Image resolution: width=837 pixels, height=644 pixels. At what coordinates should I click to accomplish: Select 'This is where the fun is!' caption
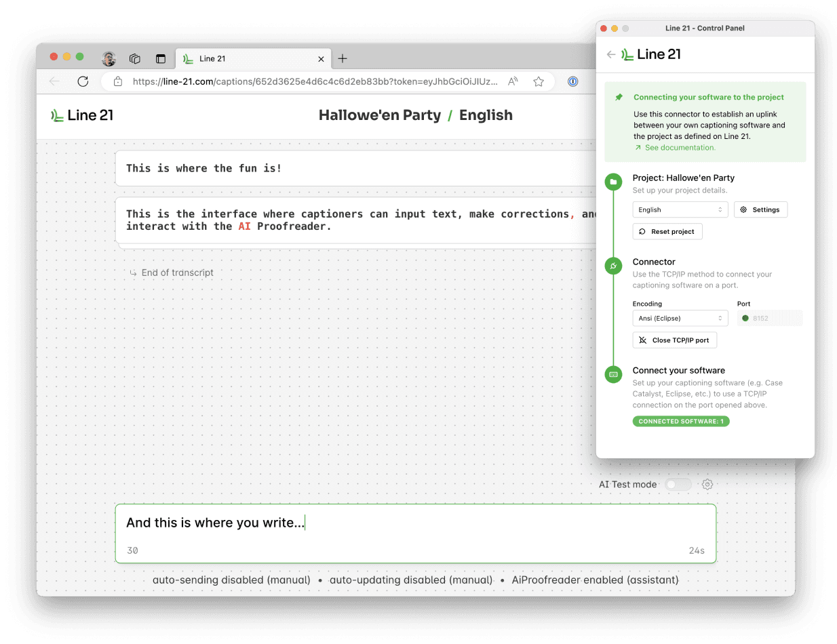(203, 168)
